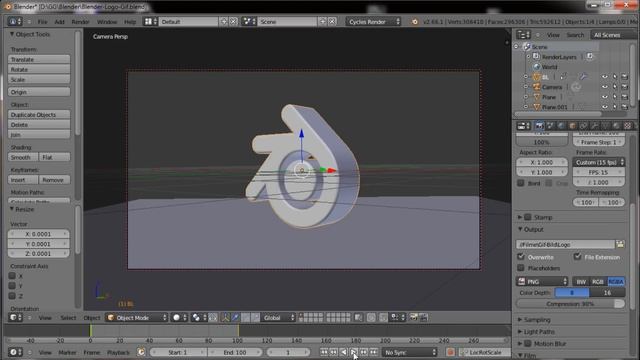Hide the Camera object via eye icon

click(x=604, y=87)
